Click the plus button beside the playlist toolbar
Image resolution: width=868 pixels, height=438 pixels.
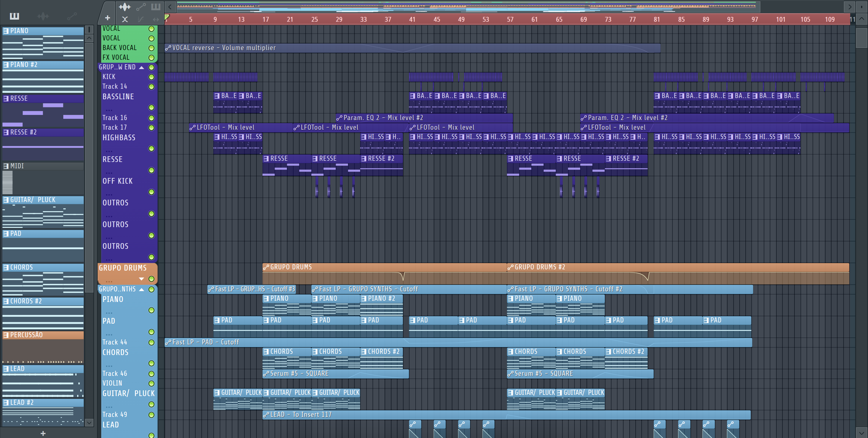tap(108, 17)
